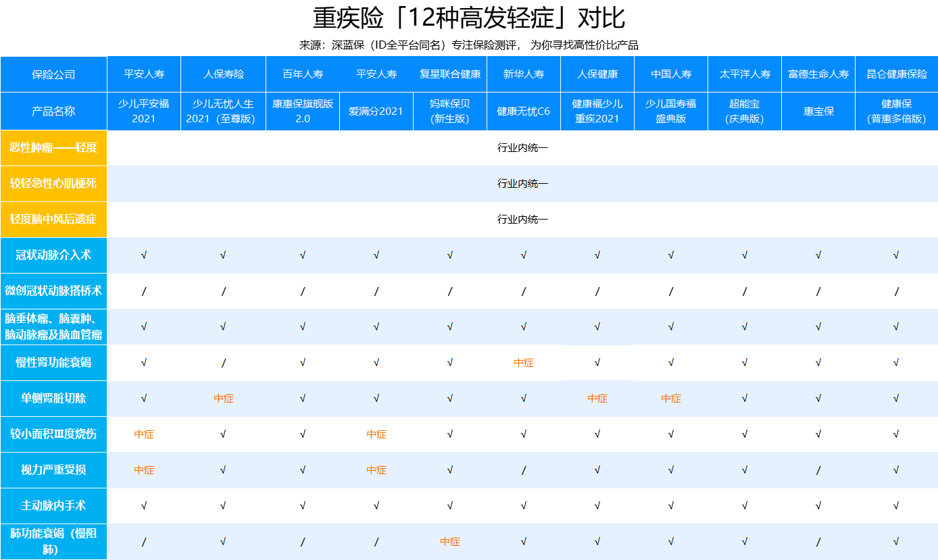The image size is (938, 560).
Task: Select 中症 in 单侧肾脏切除 row under 人保寿险
Action: point(224,399)
